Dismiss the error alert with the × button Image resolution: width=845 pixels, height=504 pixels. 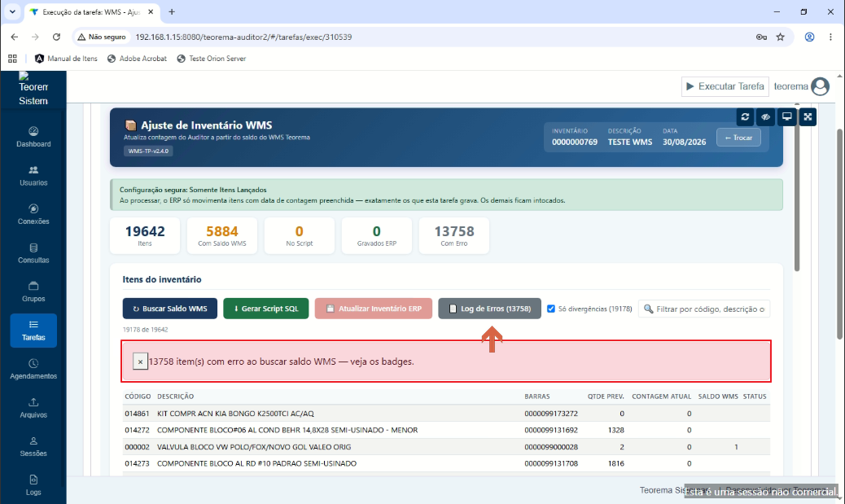(x=140, y=362)
